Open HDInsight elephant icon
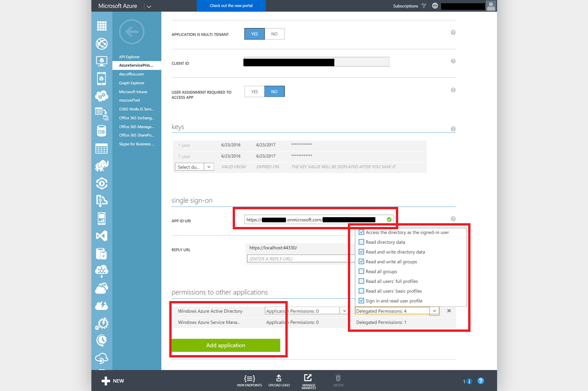The width and height of the screenshot is (588, 391). click(x=102, y=165)
